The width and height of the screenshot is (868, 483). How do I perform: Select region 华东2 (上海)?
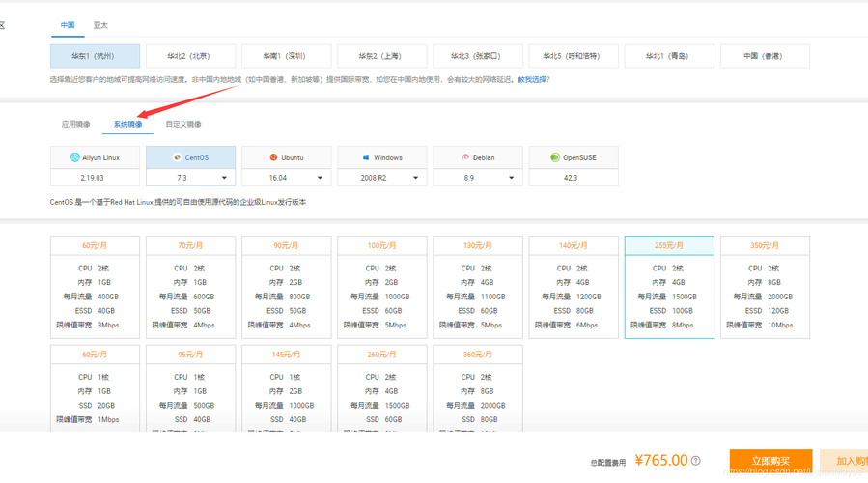tap(382, 56)
